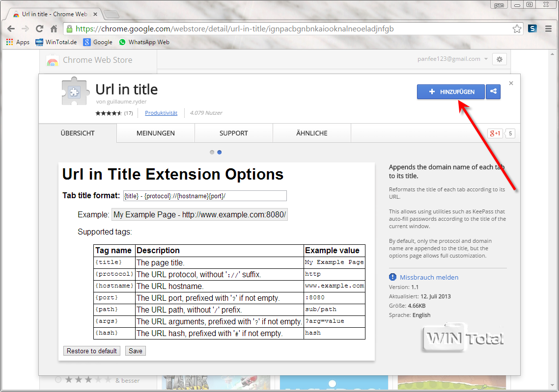Switch to the MEINUNGEN tab
This screenshot has height=392, width=559.
coord(156,133)
